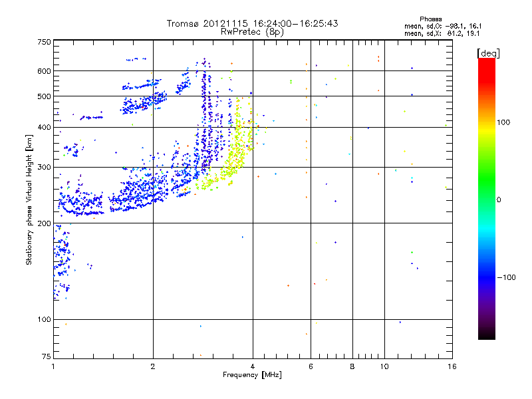The height and width of the screenshot is (399, 532).
Task: Click the 10 tick label on frequency axis
Action: (384, 366)
